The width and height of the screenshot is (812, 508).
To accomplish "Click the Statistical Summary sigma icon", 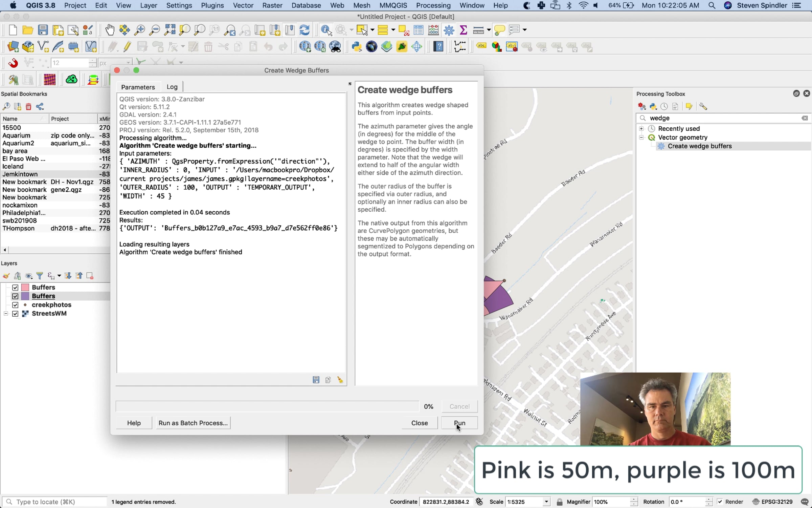I will (464, 30).
